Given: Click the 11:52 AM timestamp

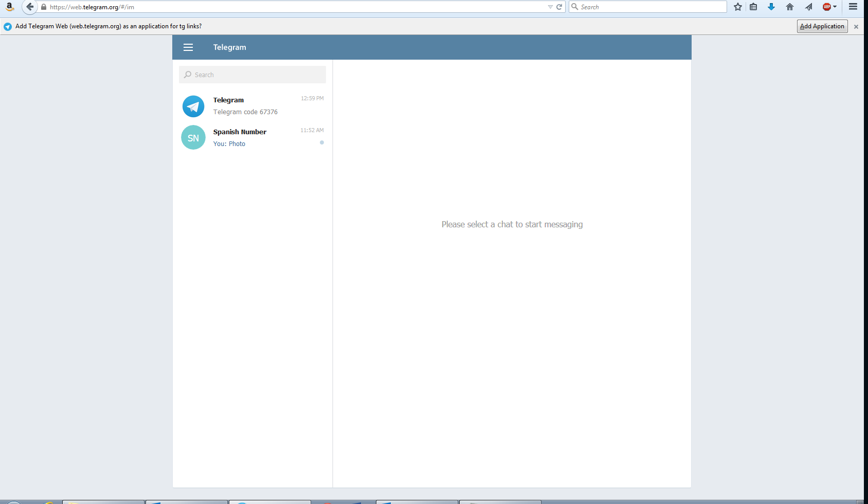Looking at the screenshot, I should [312, 130].
